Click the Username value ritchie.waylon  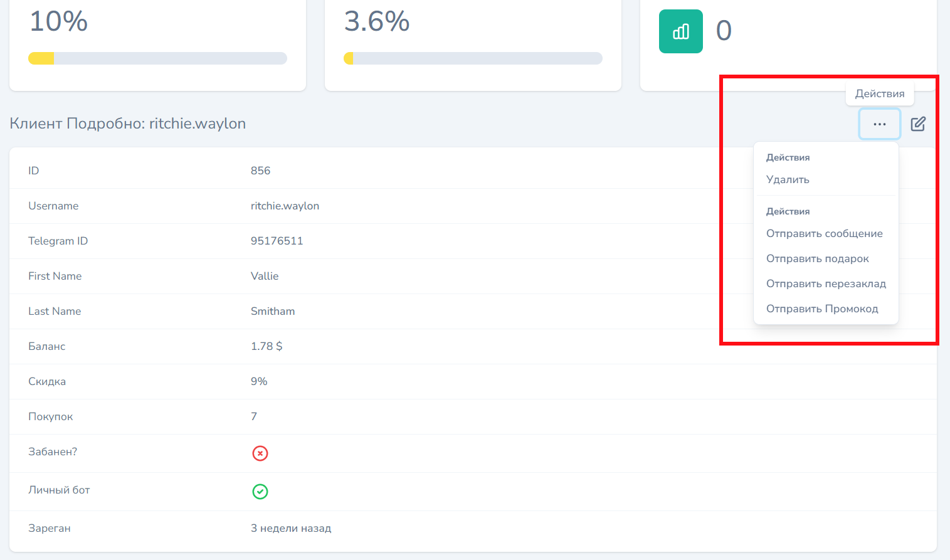click(x=285, y=206)
